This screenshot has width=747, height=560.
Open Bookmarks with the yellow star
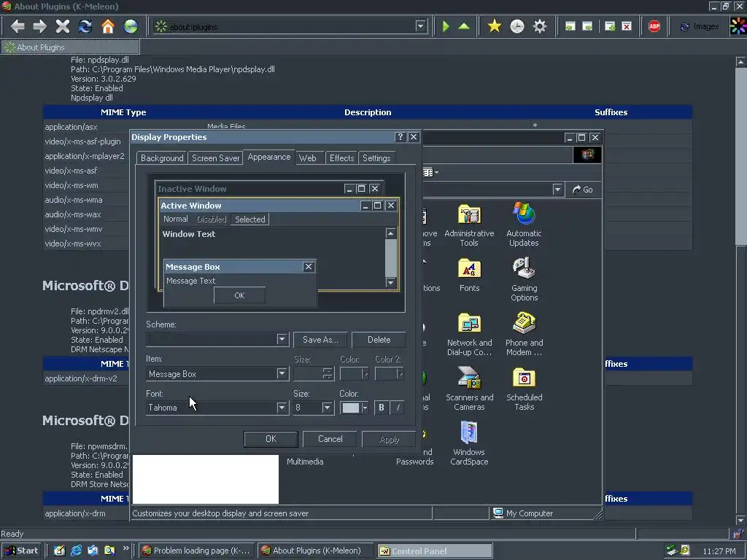pyautogui.click(x=495, y=26)
